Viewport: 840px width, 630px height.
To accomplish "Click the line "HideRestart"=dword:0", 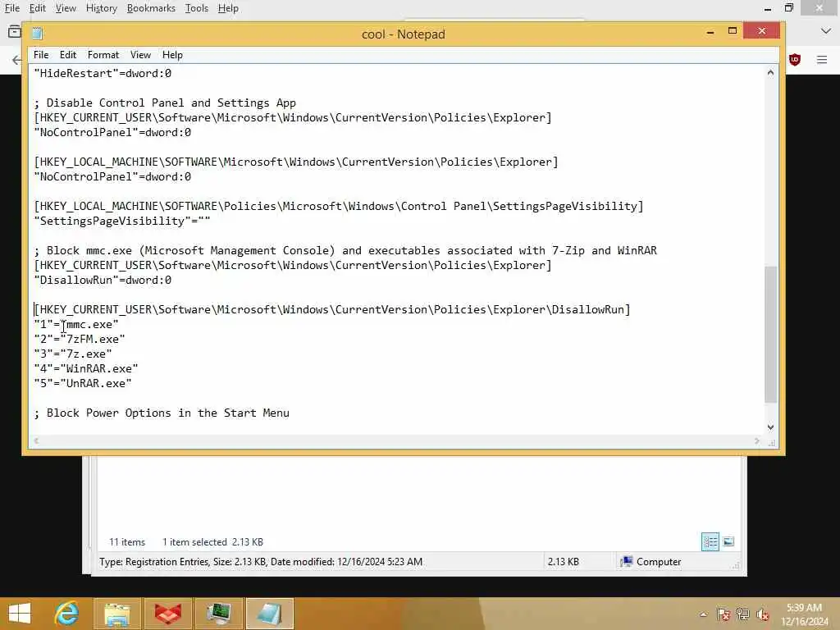I will point(103,73).
